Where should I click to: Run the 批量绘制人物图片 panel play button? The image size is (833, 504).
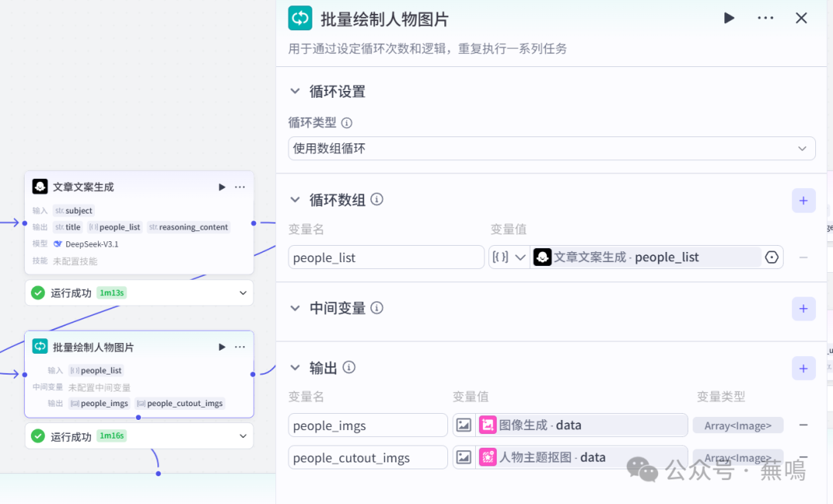(x=729, y=18)
